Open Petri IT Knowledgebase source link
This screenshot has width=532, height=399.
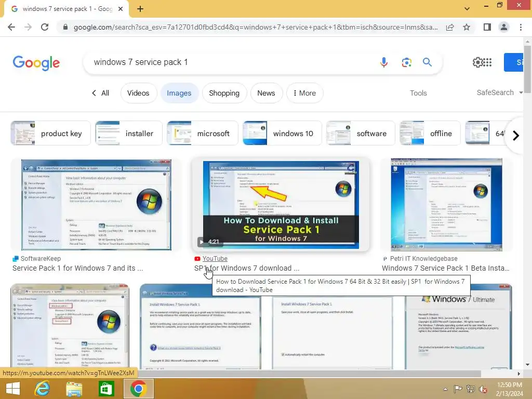tap(424, 259)
